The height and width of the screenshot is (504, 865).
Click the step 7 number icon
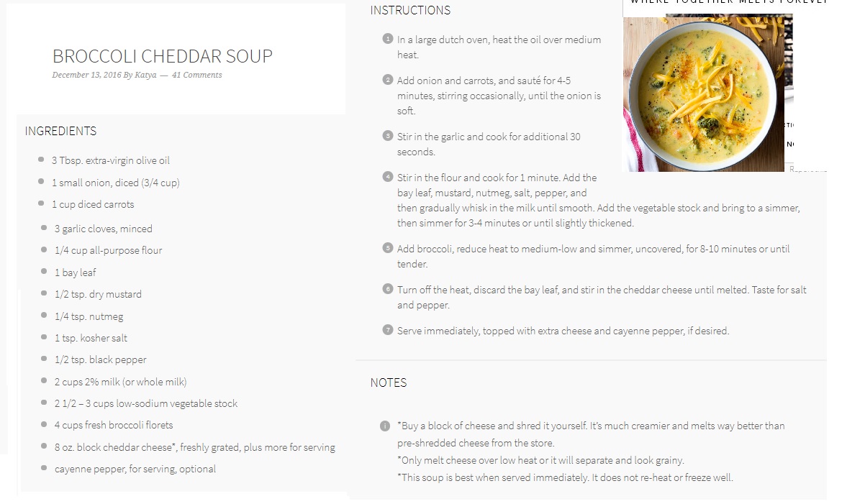coord(388,330)
